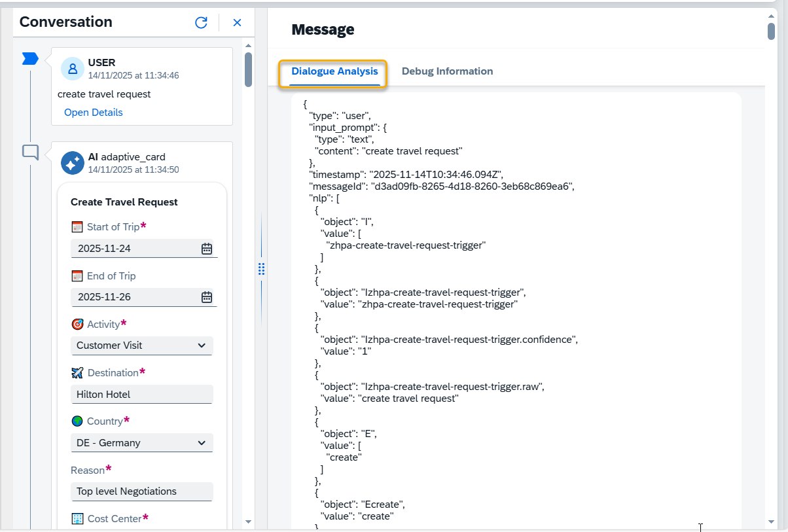Viewport: 788px width, 532px height.
Task: Click the panel splitter drag handle
Action: click(261, 269)
